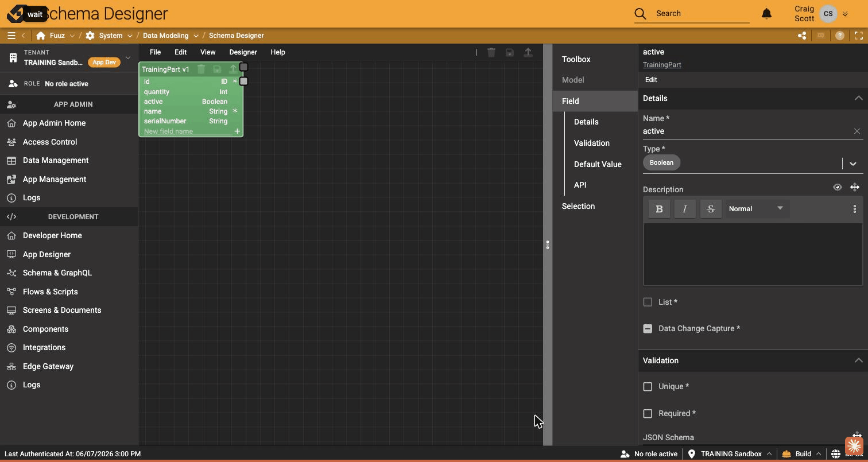Check the Required validation checkbox

(648, 413)
